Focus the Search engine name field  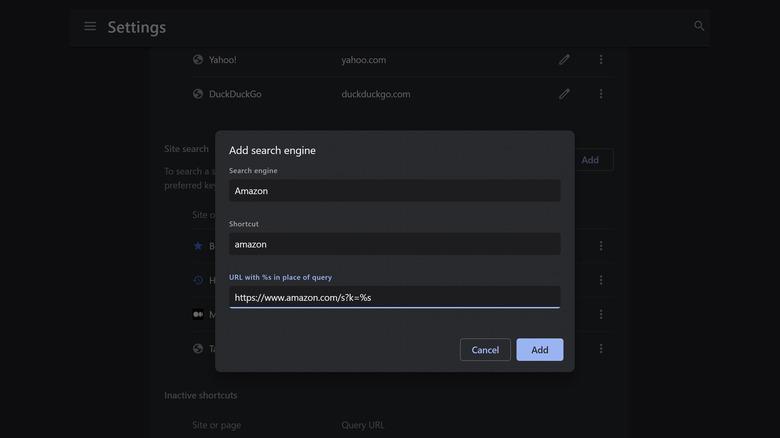click(394, 191)
